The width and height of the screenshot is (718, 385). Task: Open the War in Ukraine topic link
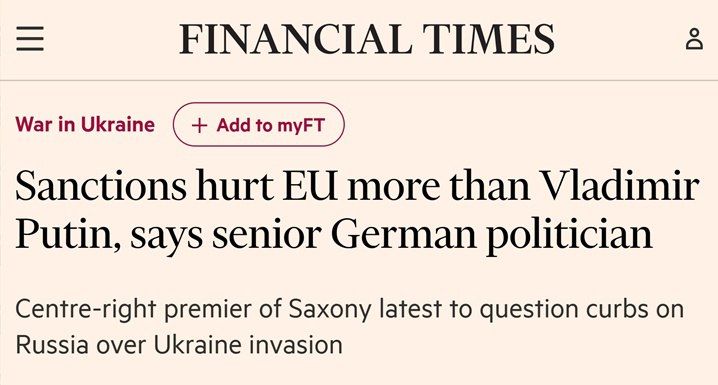[x=85, y=125]
